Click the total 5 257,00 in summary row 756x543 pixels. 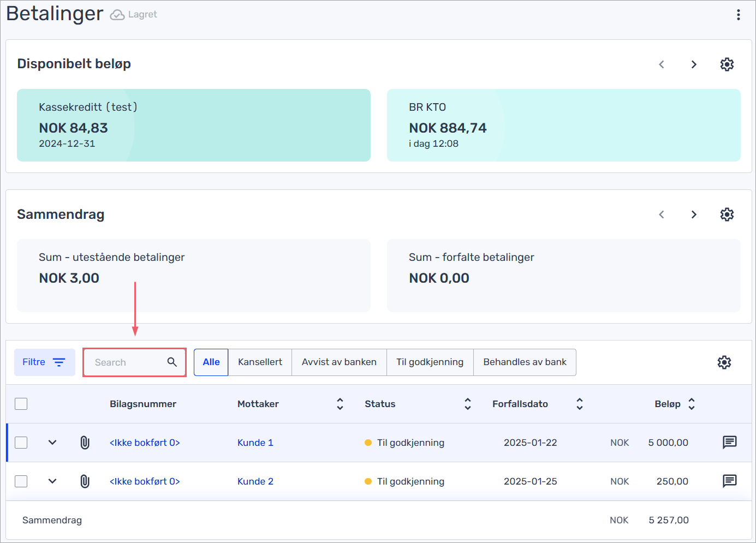(669, 520)
